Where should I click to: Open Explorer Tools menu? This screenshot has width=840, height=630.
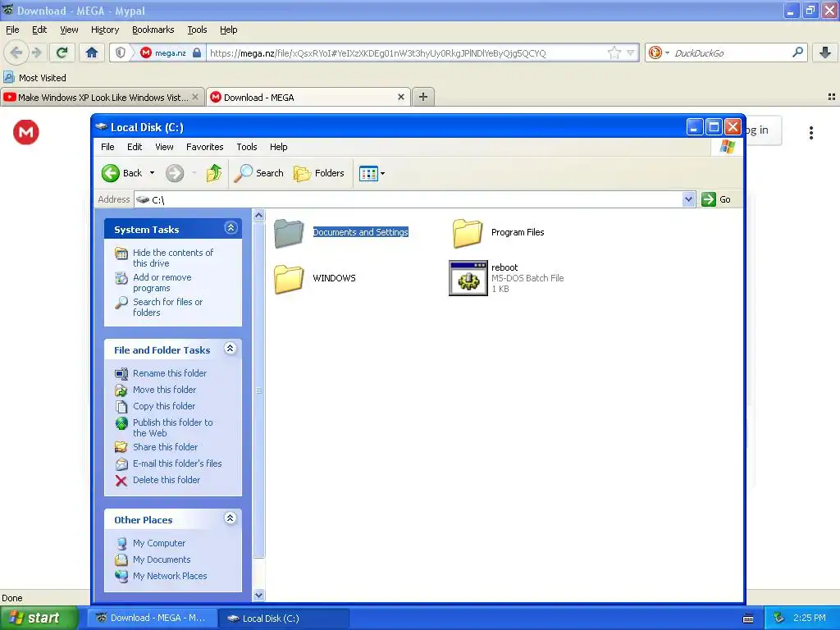[246, 147]
